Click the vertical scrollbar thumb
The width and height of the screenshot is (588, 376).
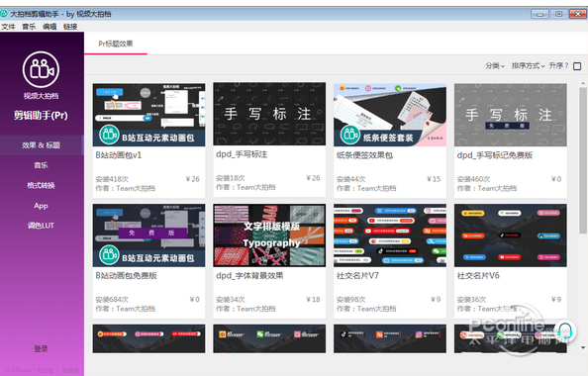point(583,160)
